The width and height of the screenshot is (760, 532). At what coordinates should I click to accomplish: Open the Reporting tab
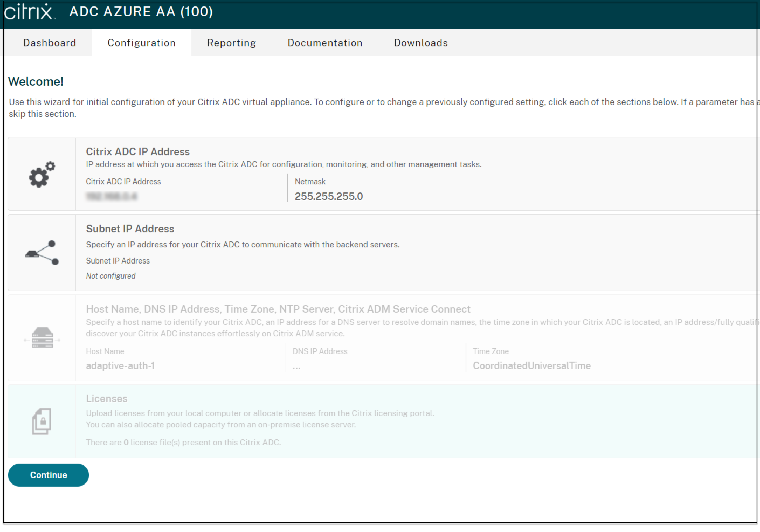click(x=232, y=43)
